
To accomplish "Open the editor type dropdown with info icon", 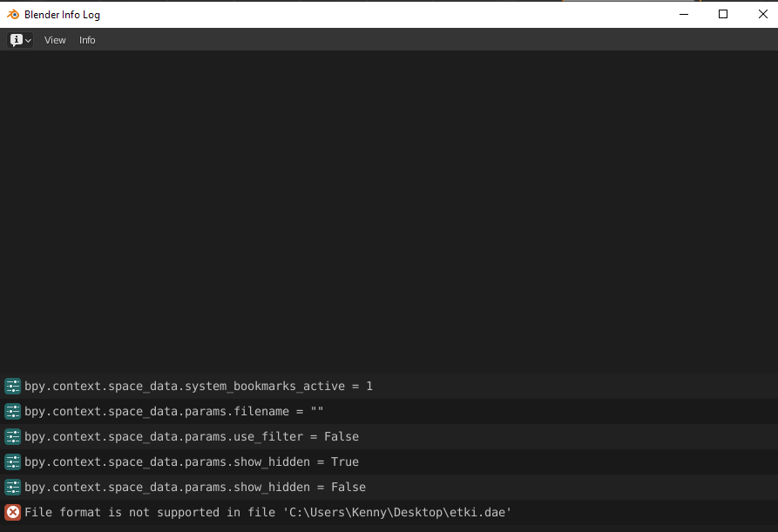I will tap(20, 40).
